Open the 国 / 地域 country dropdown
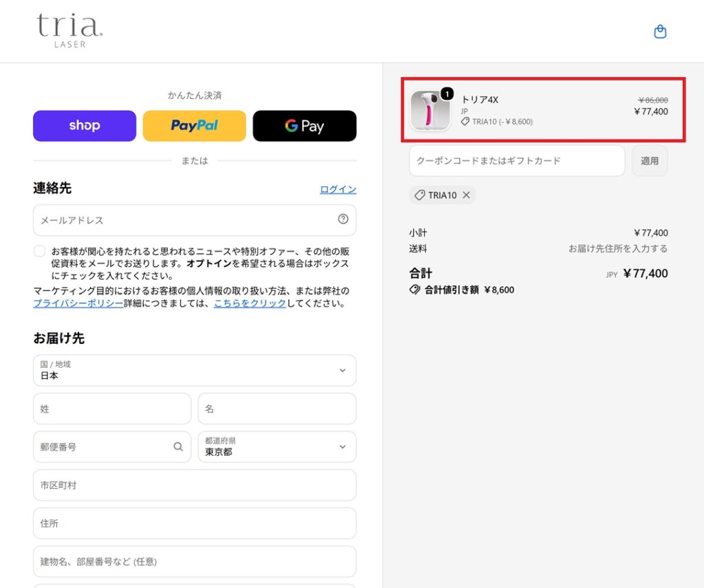The image size is (704, 588). click(195, 370)
